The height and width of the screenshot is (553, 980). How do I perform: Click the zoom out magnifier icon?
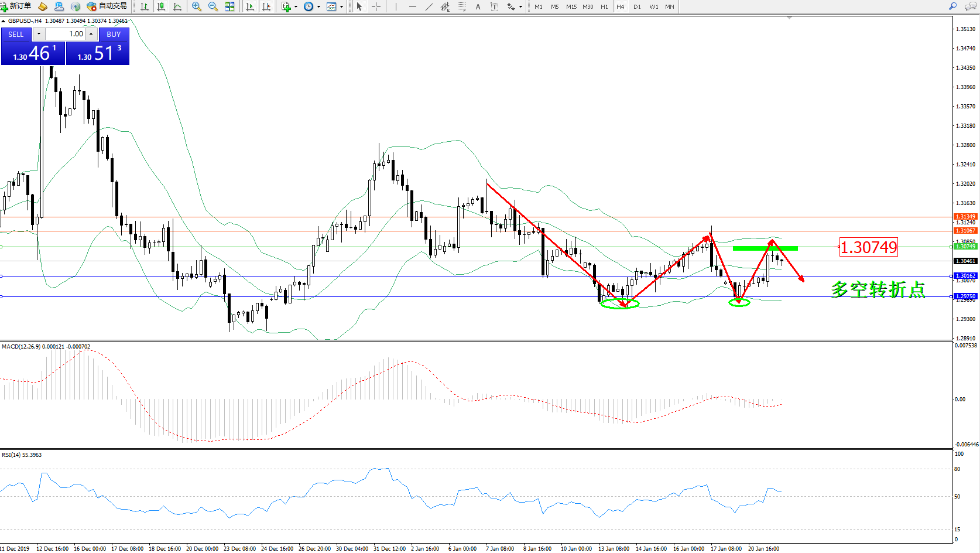[x=213, y=6]
